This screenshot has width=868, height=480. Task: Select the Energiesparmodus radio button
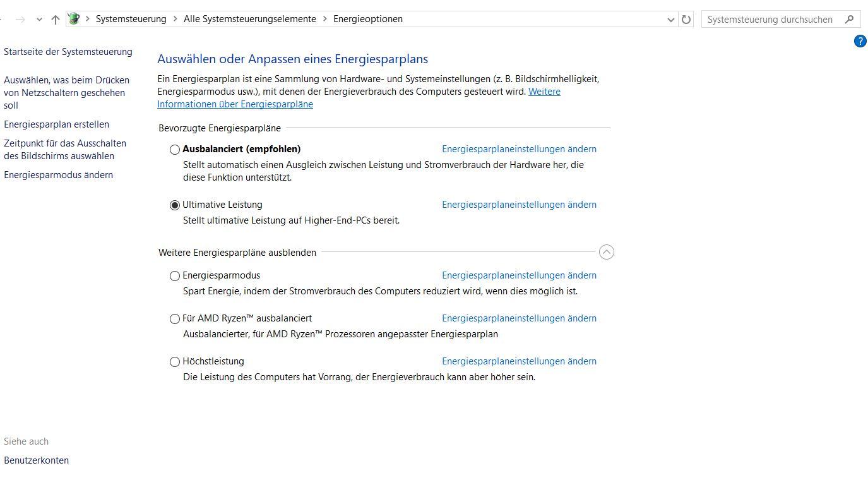(175, 276)
